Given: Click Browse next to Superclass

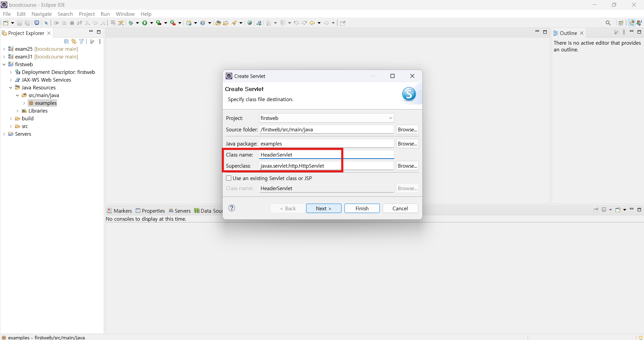Looking at the screenshot, I should point(407,166).
